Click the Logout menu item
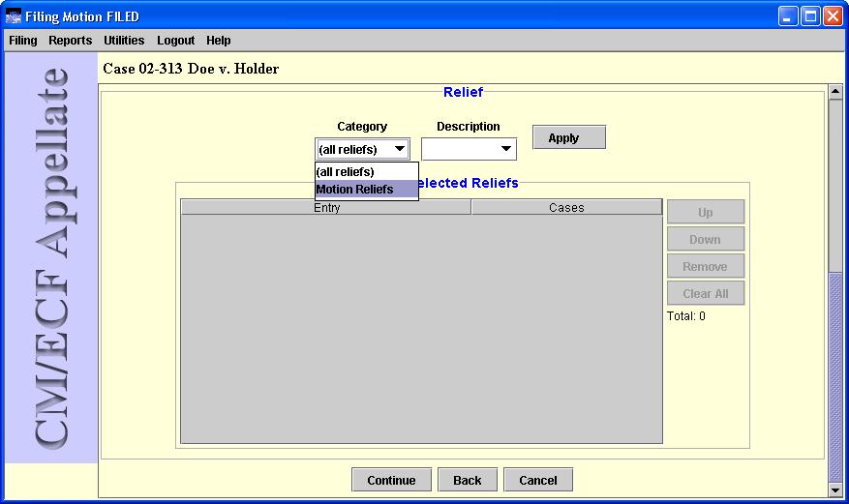This screenshot has height=504, width=849. coord(175,41)
